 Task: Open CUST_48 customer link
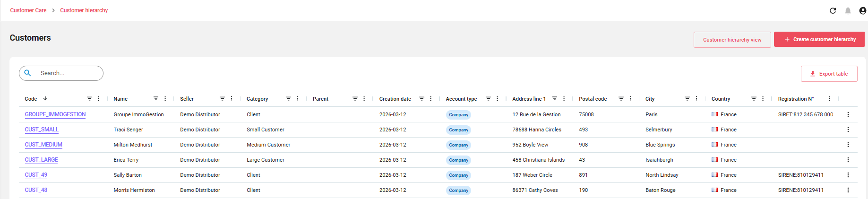pos(36,190)
